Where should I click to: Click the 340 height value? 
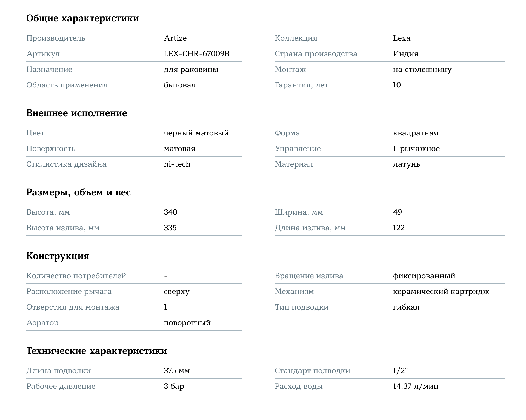[170, 212]
